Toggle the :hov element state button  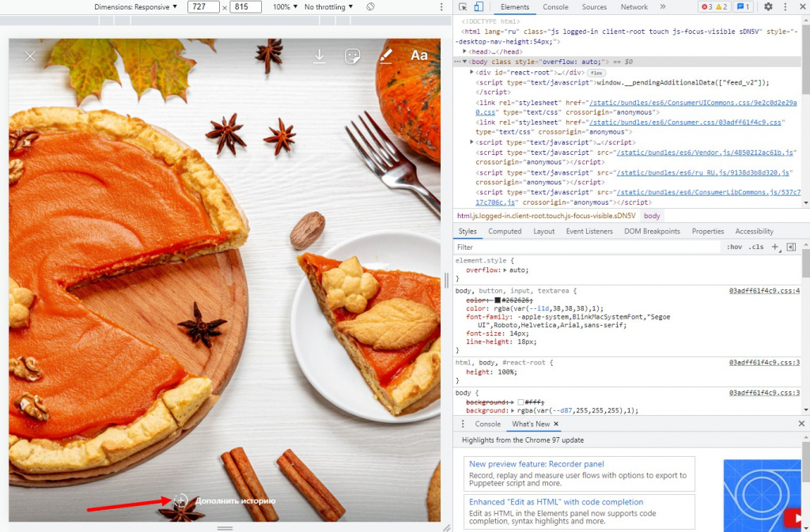click(734, 247)
